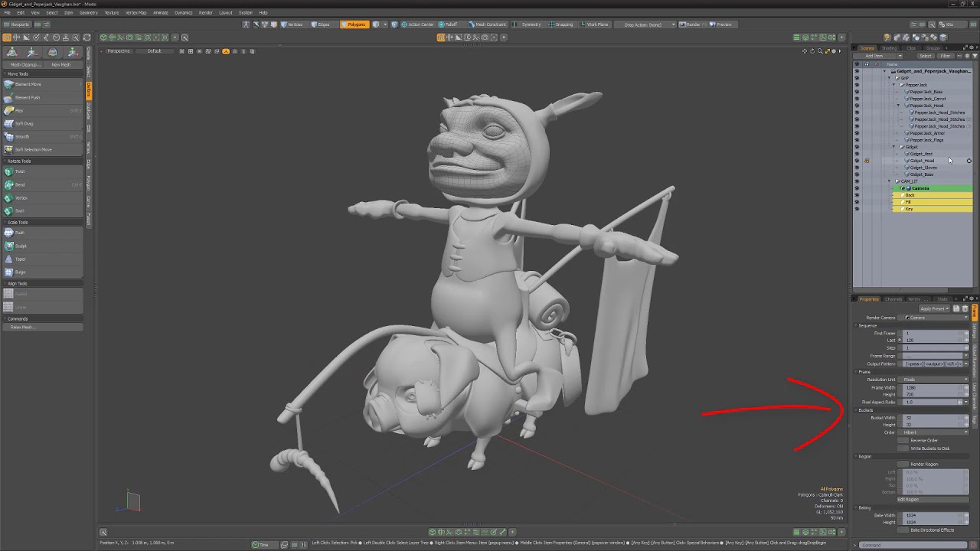Enable the Reverse Order checkbox

903,440
